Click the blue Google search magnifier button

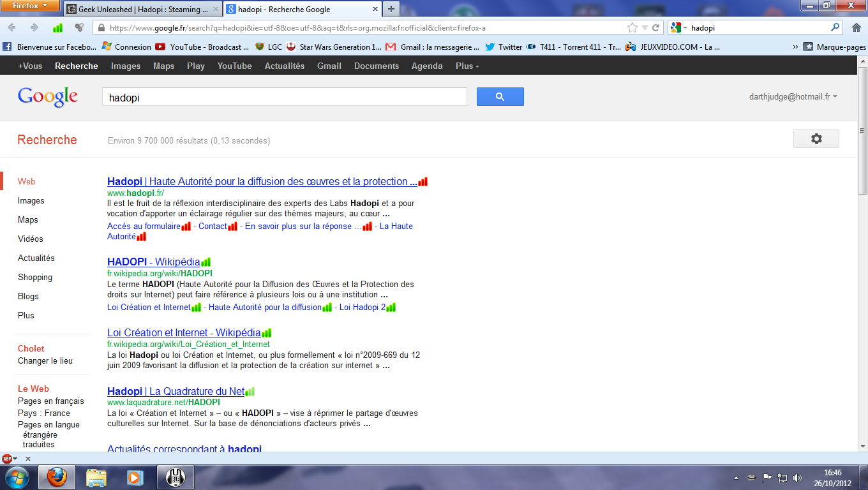click(500, 97)
